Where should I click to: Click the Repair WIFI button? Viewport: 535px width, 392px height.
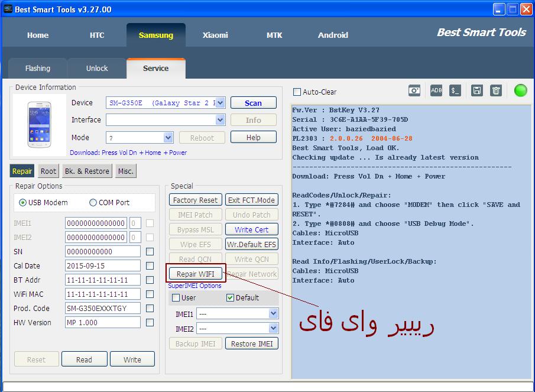(196, 274)
